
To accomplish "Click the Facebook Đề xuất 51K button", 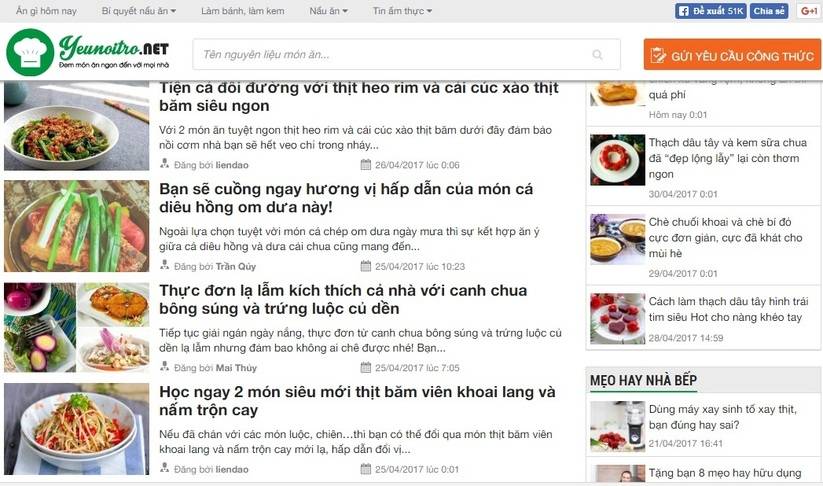I will click(711, 11).
